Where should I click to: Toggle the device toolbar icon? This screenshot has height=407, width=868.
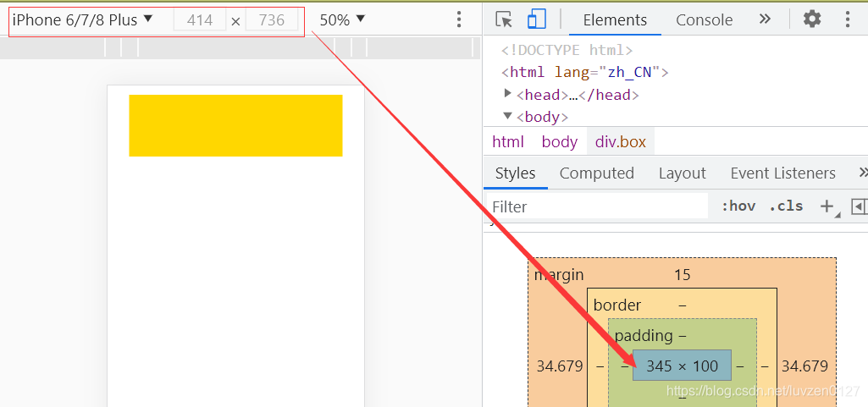point(536,19)
